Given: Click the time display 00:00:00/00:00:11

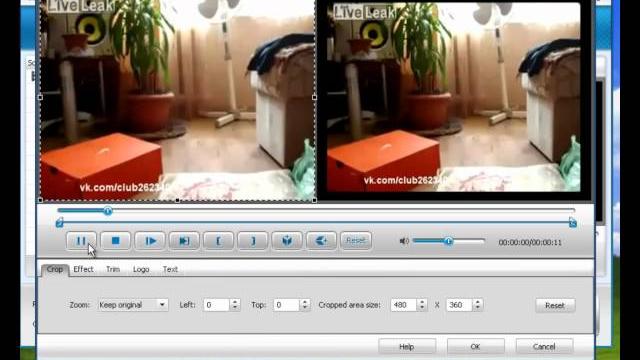Looking at the screenshot, I should 530,242.
